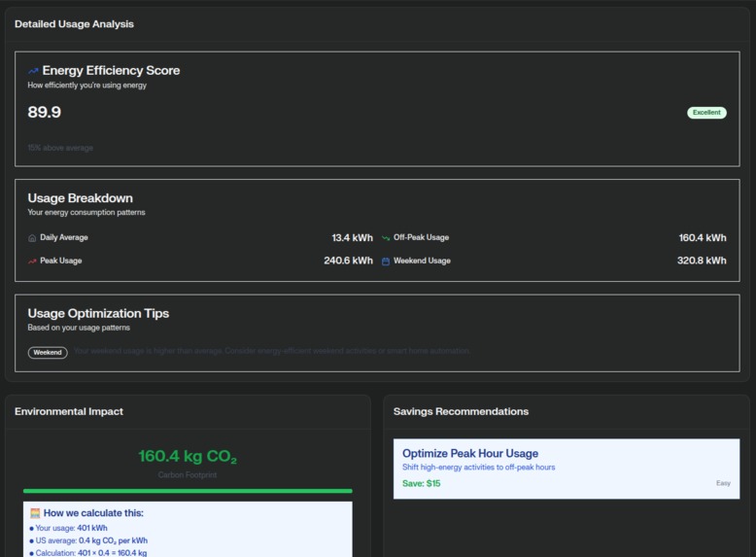
Task: Click the 320.8 kWh Weekend Usage value
Action: [x=702, y=261]
